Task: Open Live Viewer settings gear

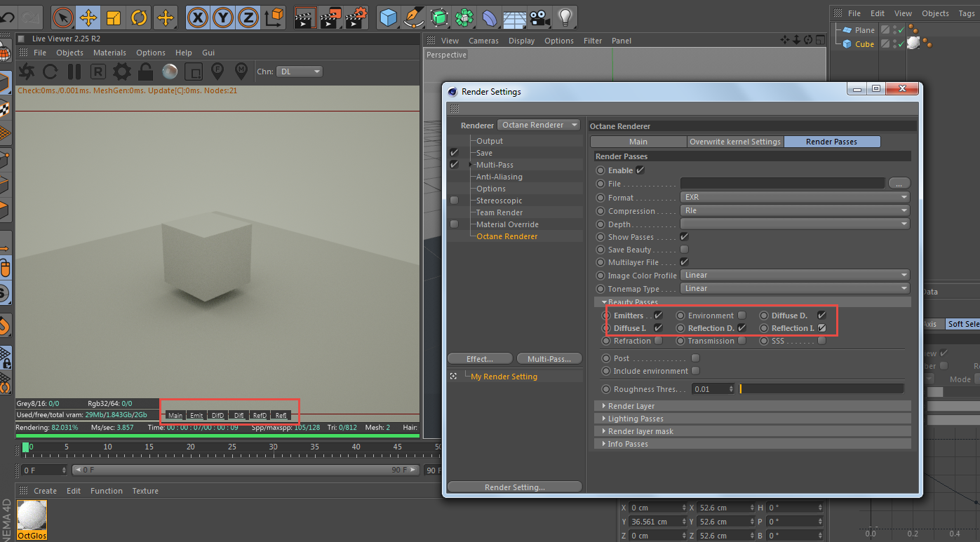Action: point(122,72)
